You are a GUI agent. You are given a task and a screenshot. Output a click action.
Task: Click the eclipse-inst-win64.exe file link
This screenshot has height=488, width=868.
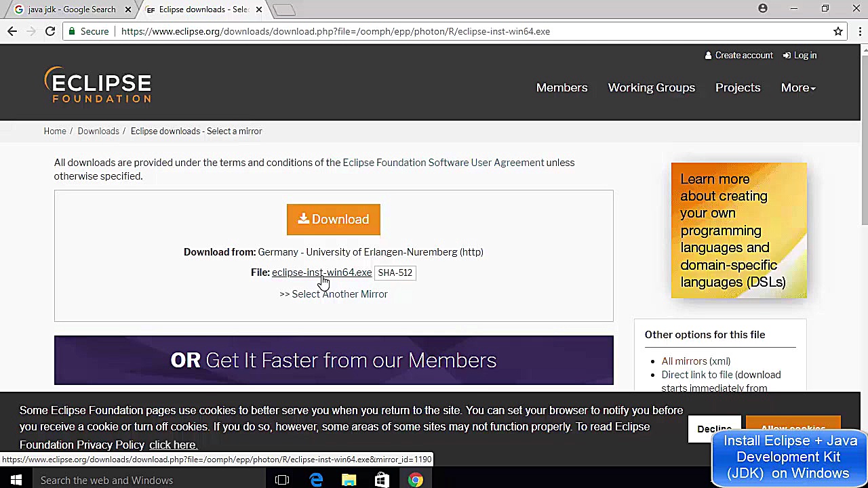(321, 272)
